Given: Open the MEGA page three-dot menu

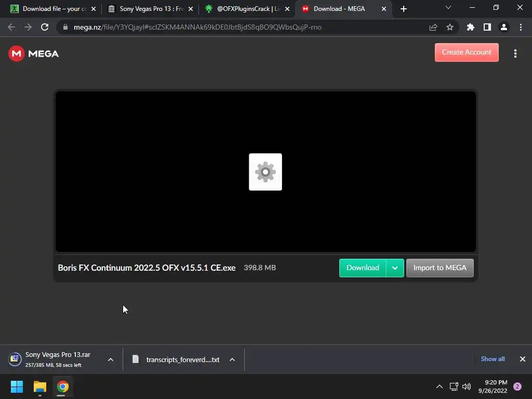Looking at the screenshot, I should tap(515, 54).
